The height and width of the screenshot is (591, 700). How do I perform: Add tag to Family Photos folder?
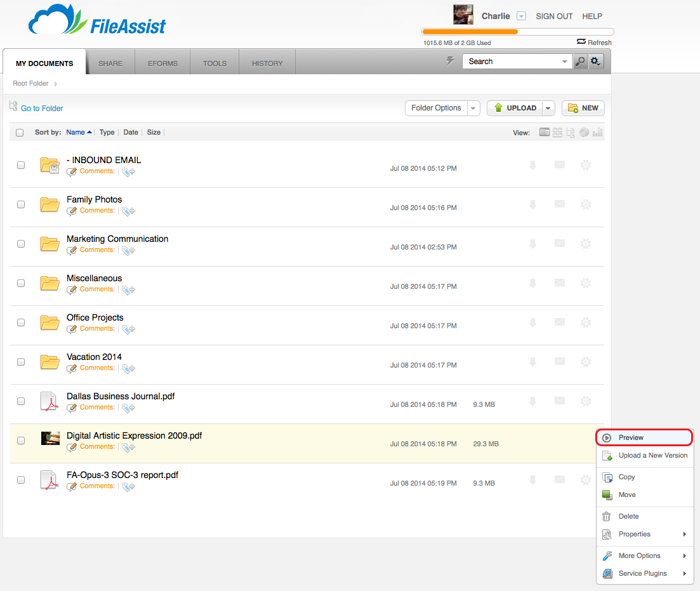coord(129,211)
